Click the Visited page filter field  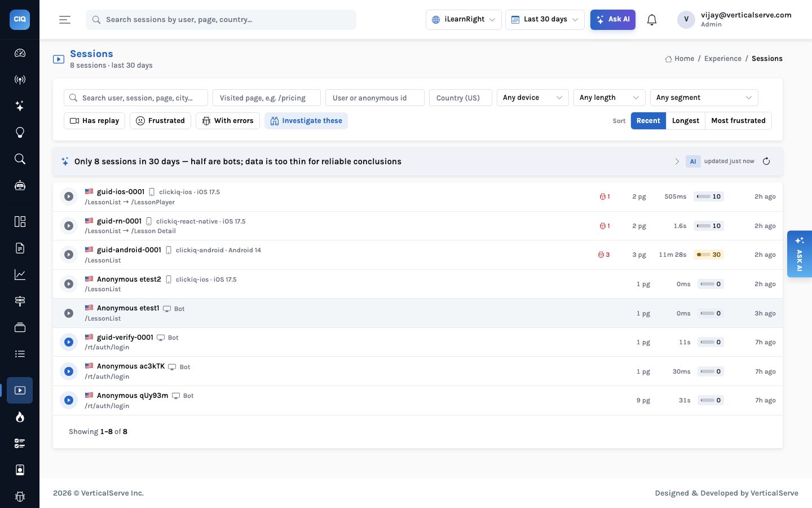(x=267, y=98)
